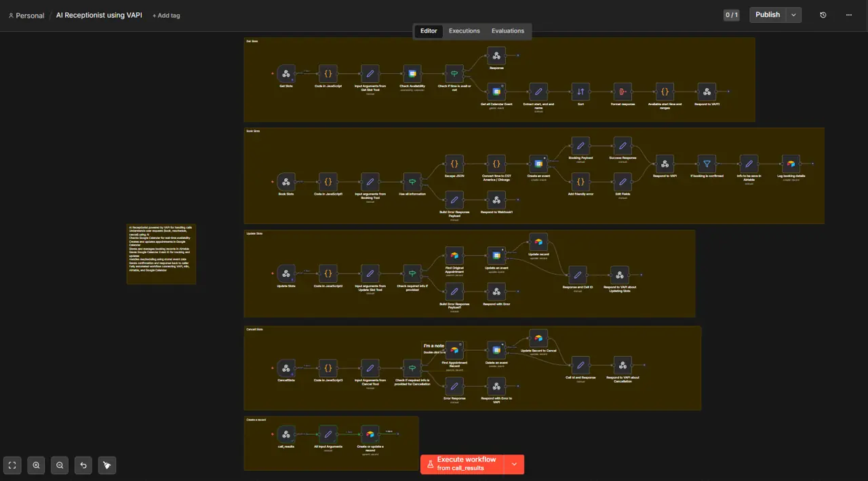Click the AI Receptionist using VAPI title
This screenshot has width=868, height=481.
coord(99,15)
